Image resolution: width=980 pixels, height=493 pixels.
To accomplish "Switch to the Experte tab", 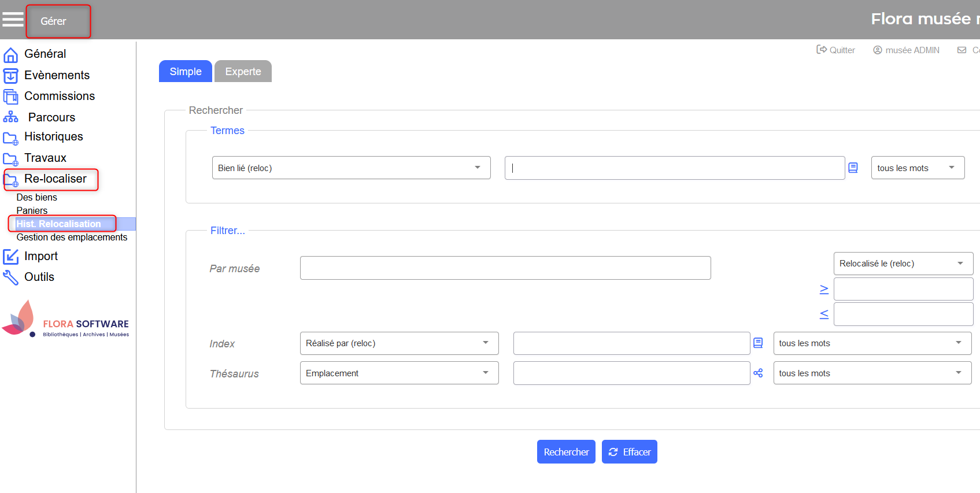I will (x=243, y=72).
